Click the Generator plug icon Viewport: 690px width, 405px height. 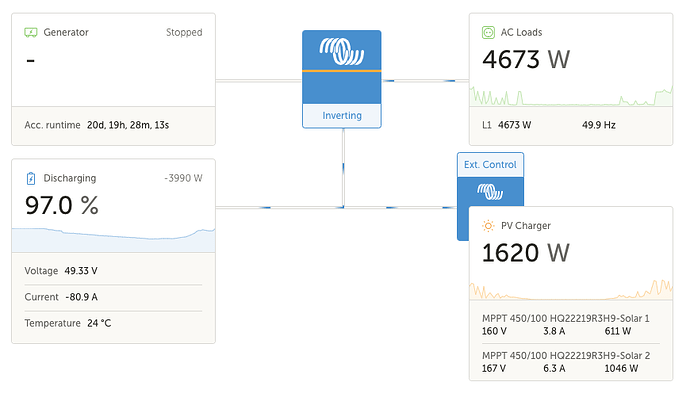(x=31, y=32)
